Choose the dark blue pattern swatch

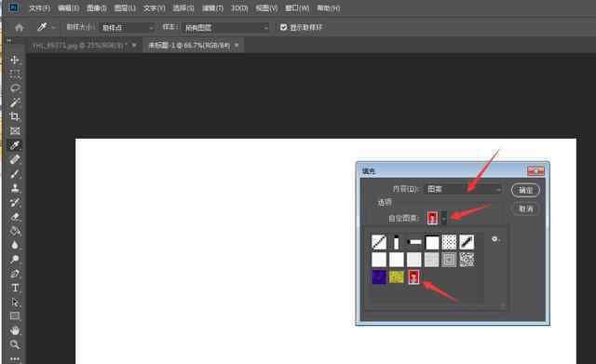[379, 277]
